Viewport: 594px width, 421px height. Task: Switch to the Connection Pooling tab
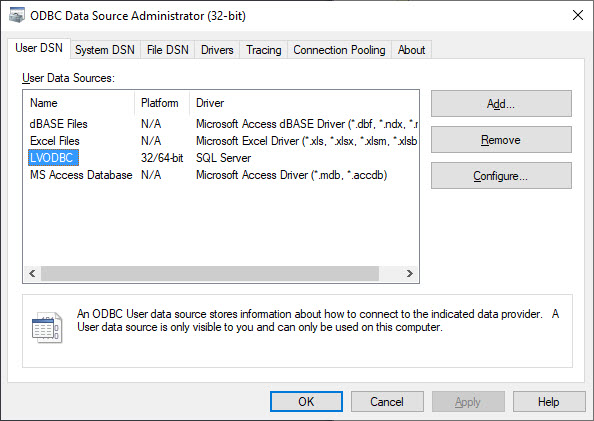pyautogui.click(x=339, y=50)
